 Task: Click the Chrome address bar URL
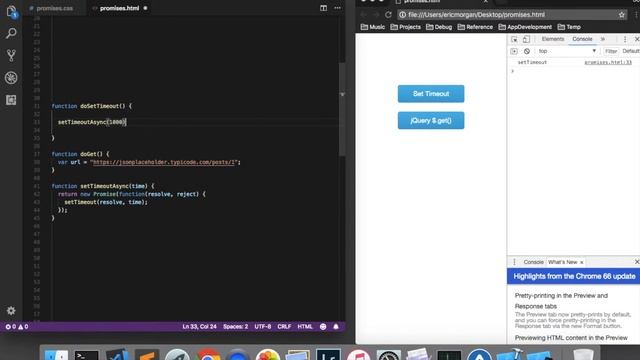click(x=476, y=15)
